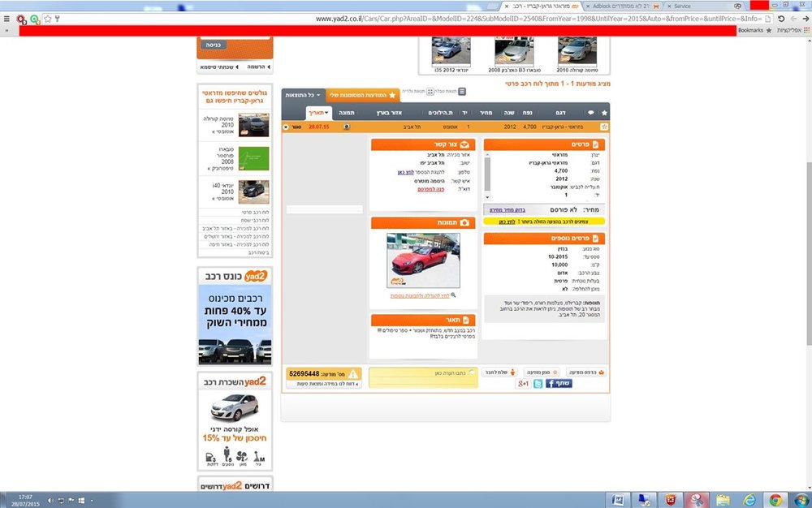The height and width of the screenshot is (508, 812).
Task: Click Send to friend (שלח לחבר) button
Action: (499, 372)
